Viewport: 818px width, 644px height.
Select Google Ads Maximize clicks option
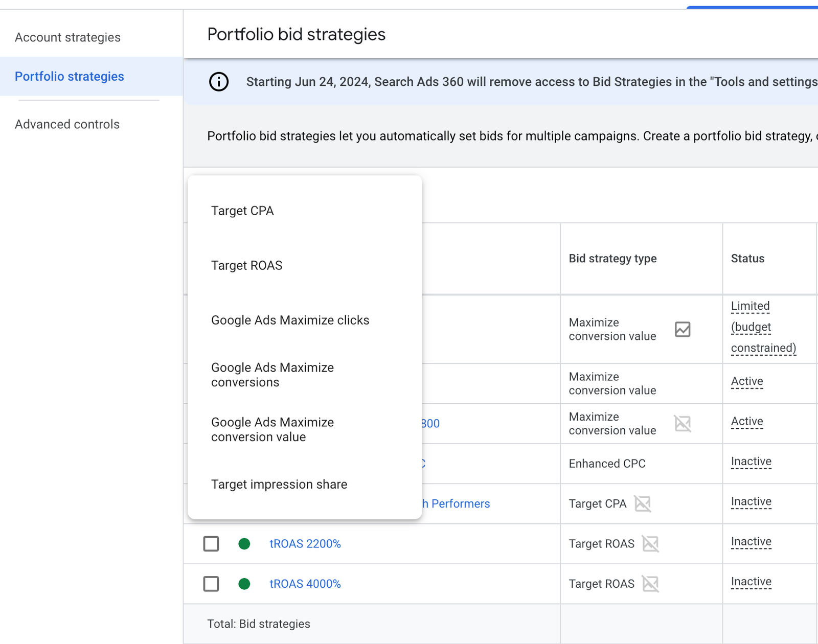[290, 320]
